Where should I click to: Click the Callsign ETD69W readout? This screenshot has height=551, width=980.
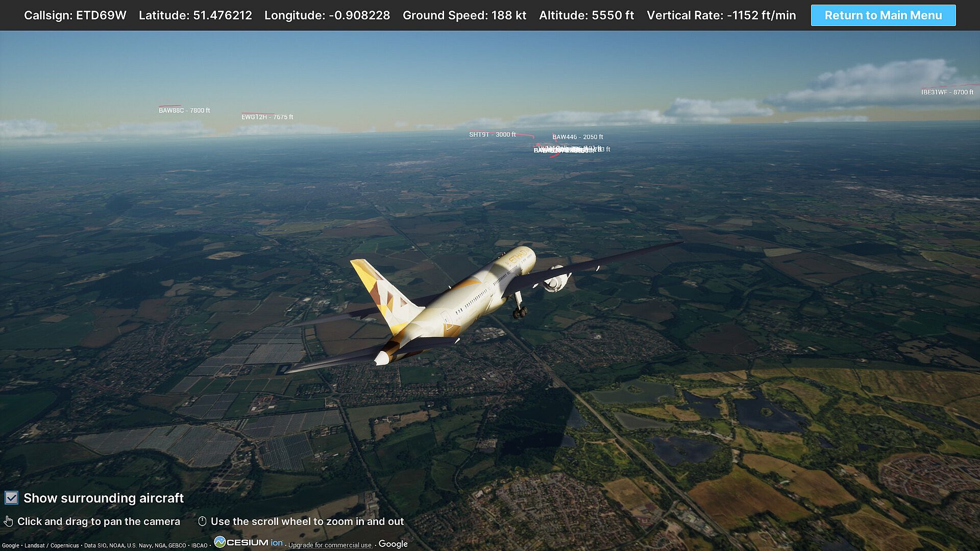click(x=75, y=15)
